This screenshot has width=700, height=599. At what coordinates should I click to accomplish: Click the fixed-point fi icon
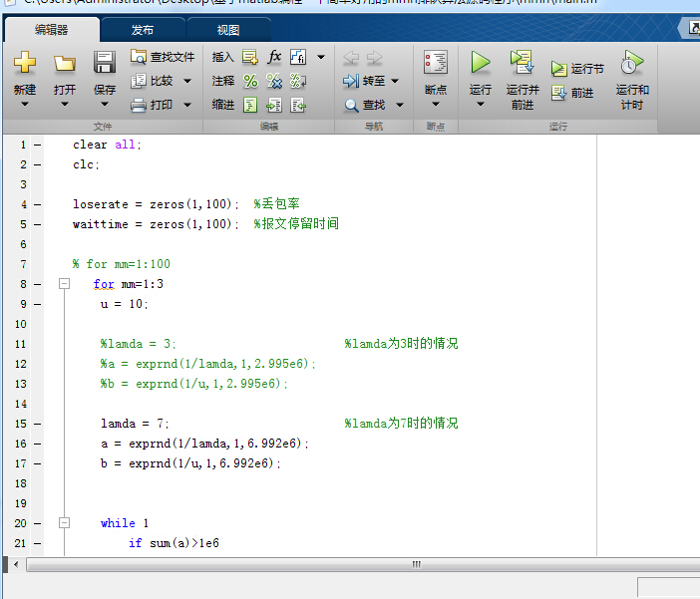298,57
